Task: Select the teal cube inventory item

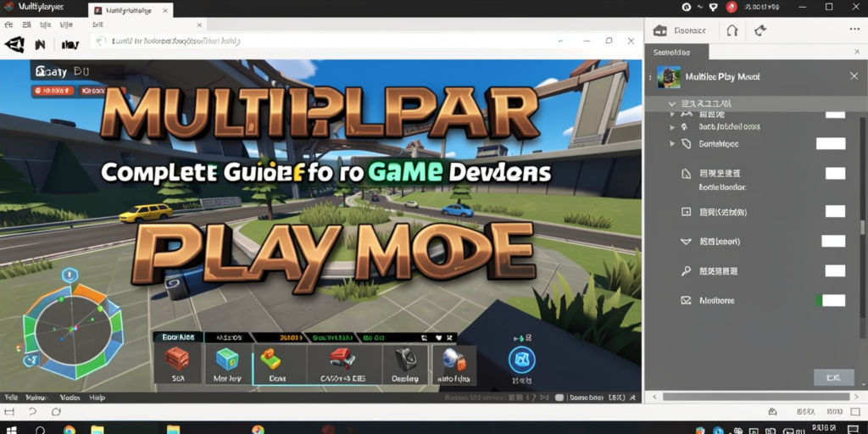Action: (227, 364)
